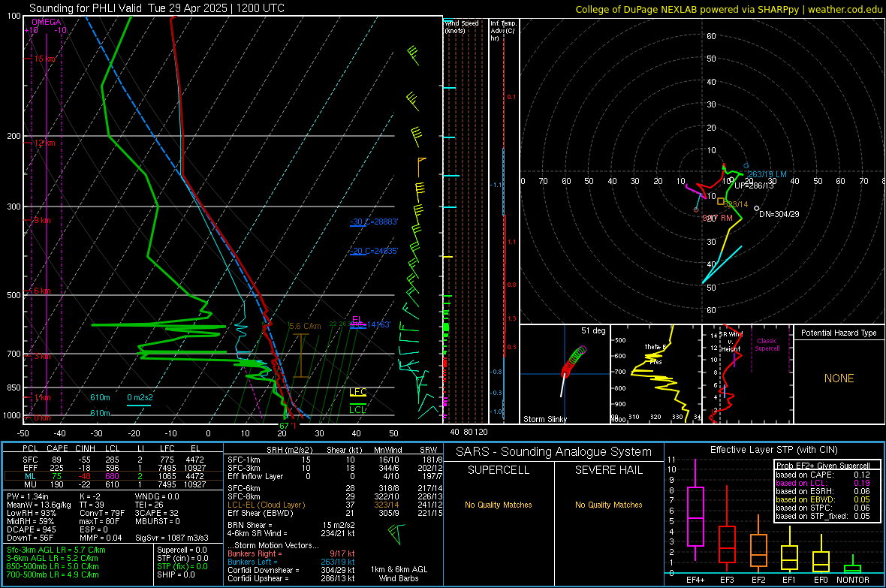This screenshot has width=886, height=588.
Task: Click the Corfidi Downshear vector line
Action: 291,570
